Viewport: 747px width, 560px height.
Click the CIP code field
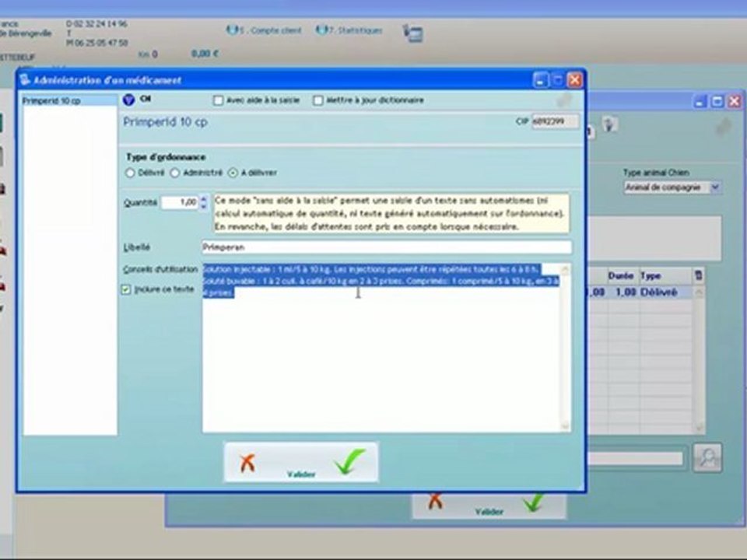555,121
